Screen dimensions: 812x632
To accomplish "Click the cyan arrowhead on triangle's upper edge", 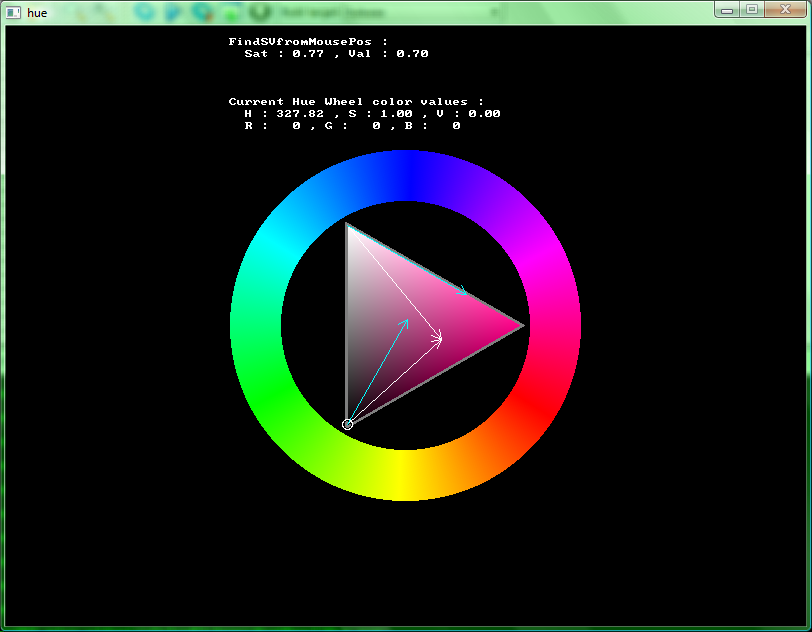I will coord(463,292).
